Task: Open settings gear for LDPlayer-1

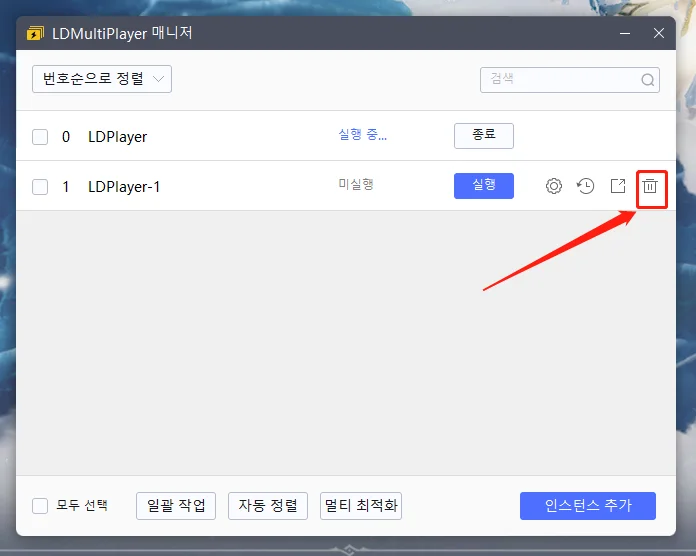Action: coord(554,186)
